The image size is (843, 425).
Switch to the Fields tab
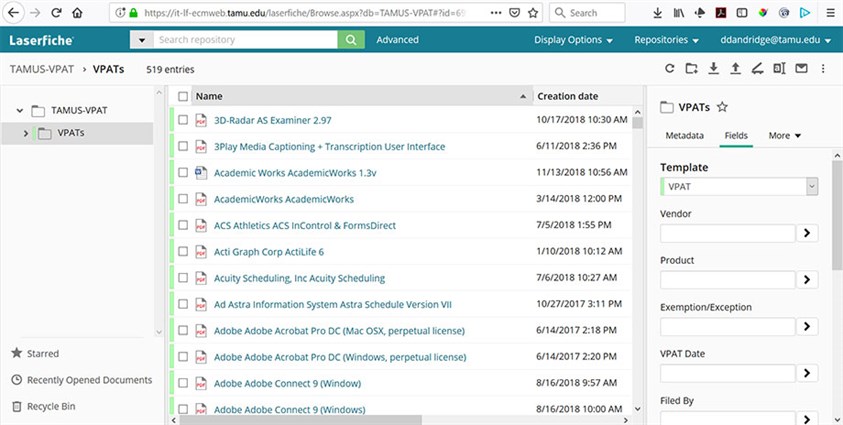[x=736, y=135]
